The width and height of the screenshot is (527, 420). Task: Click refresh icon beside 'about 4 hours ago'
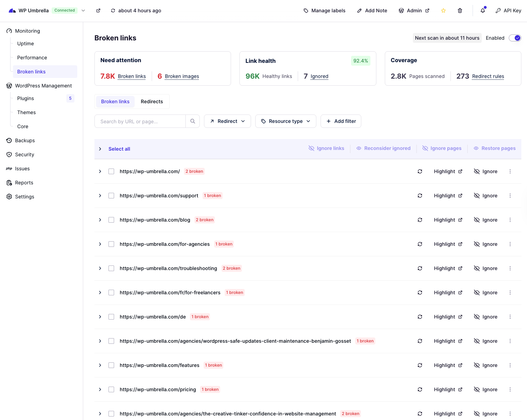tap(113, 11)
